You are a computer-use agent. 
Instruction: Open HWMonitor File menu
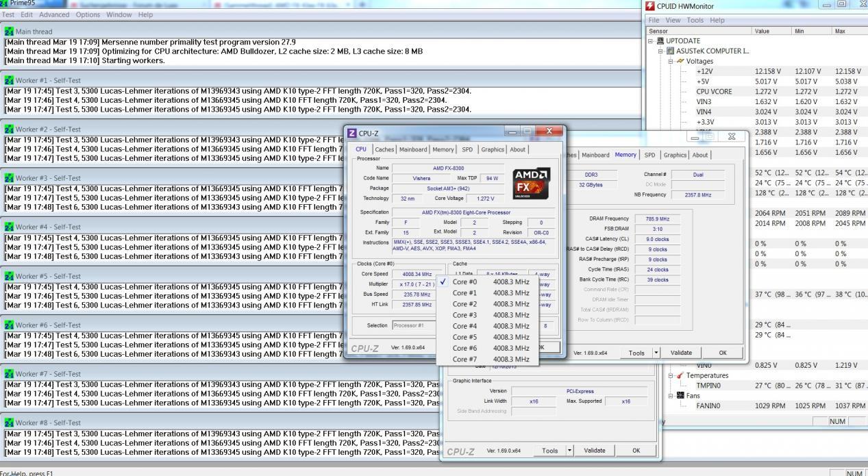point(656,21)
